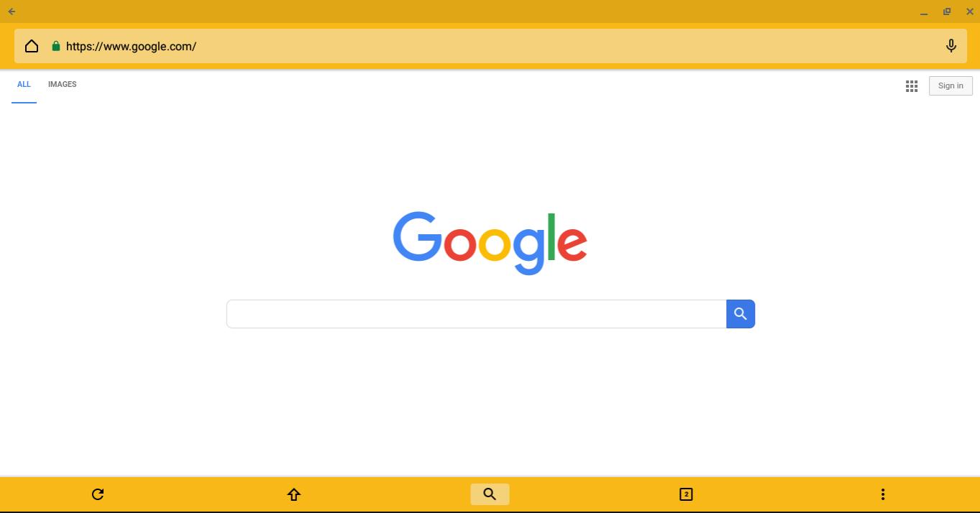This screenshot has width=980, height=513.
Task: Restore the browser window size
Action: click(947, 11)
